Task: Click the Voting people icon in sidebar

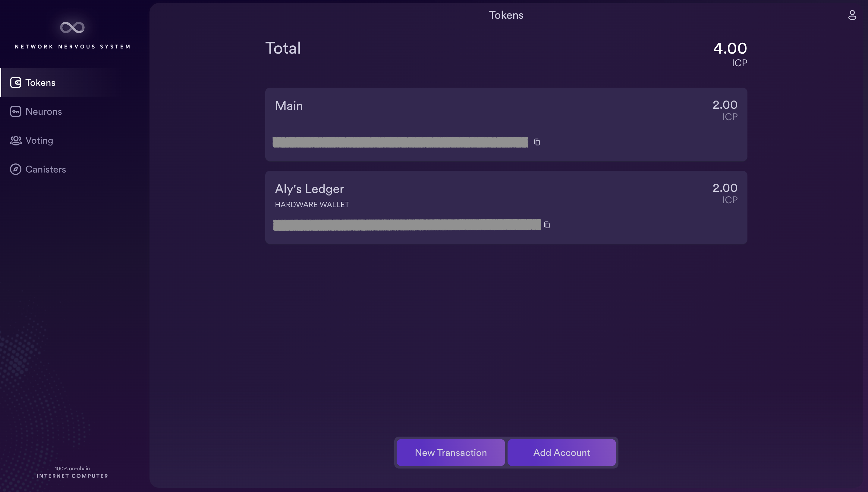Action: [16, 140]
